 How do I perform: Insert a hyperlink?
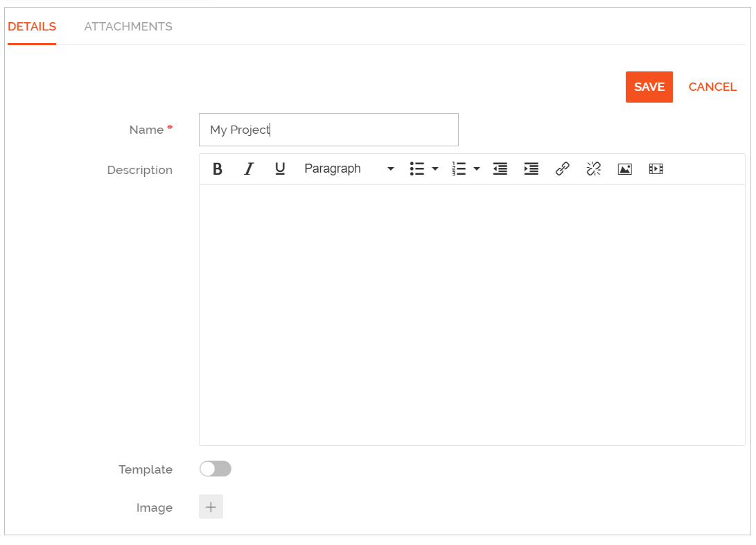coord(562,168)
